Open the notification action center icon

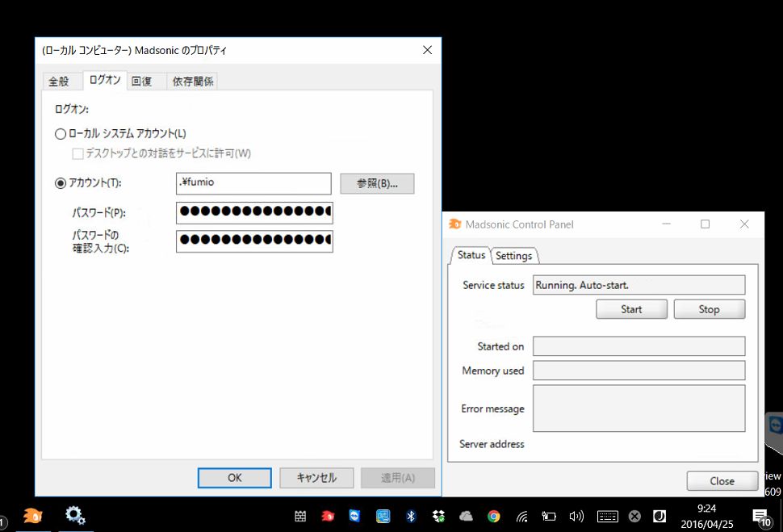point(760,517)
